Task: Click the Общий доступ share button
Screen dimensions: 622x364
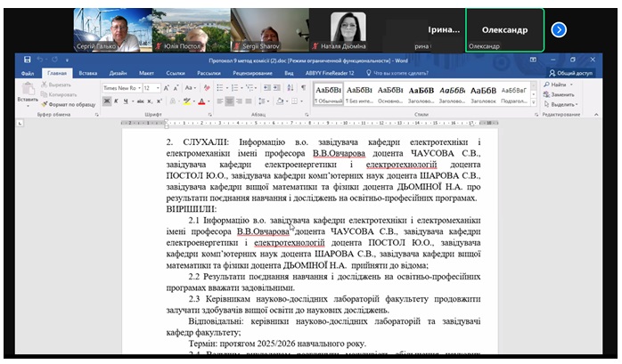Action: [x=571, y=73]
